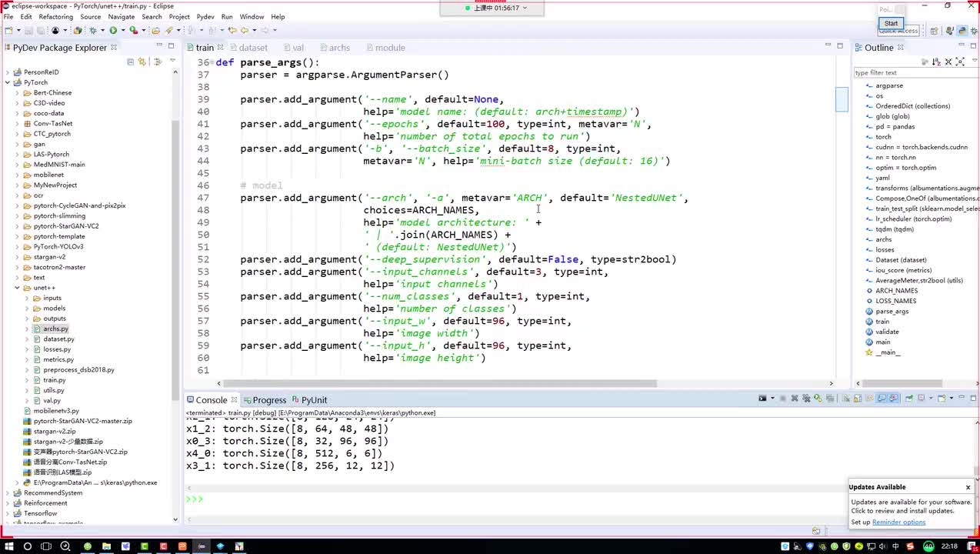The height and width of the screenshot is (554, 980).
Task: Toggle Scroll Lock in the Console toolbar
Action: [858, 398]
